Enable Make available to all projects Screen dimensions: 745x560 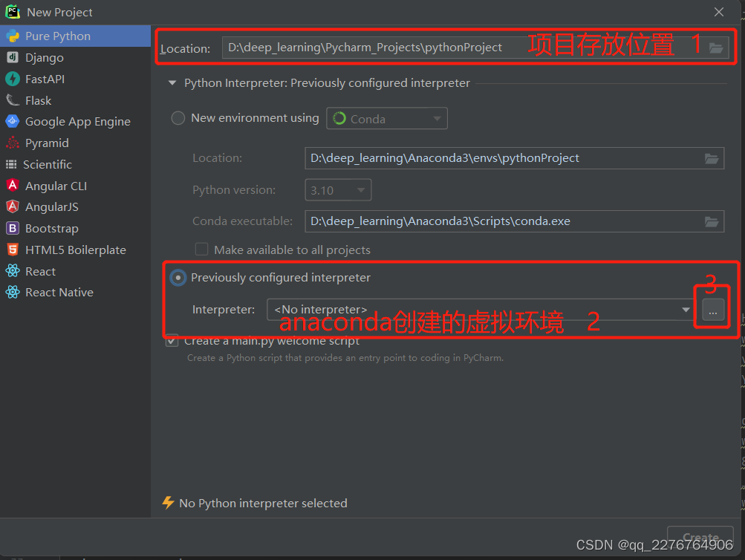click(202, 250)
